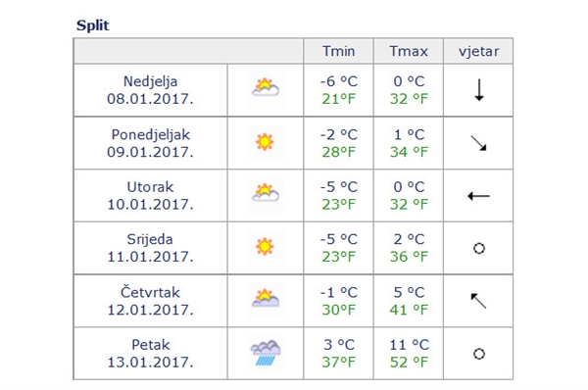Image resolution: width=588 pixels, height=390 pixels.
Task: Select the up-left wind arrow for Četvrtak
Action: point(478,301)
